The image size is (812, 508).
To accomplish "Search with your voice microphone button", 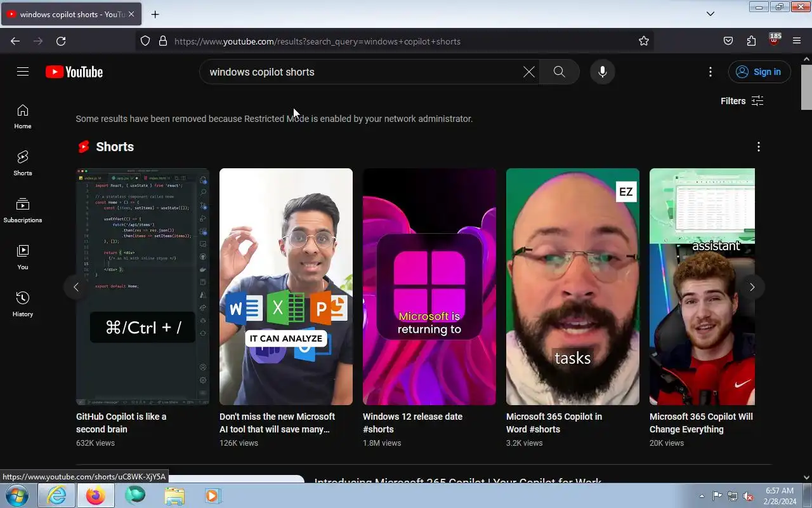I will point(603,72).
